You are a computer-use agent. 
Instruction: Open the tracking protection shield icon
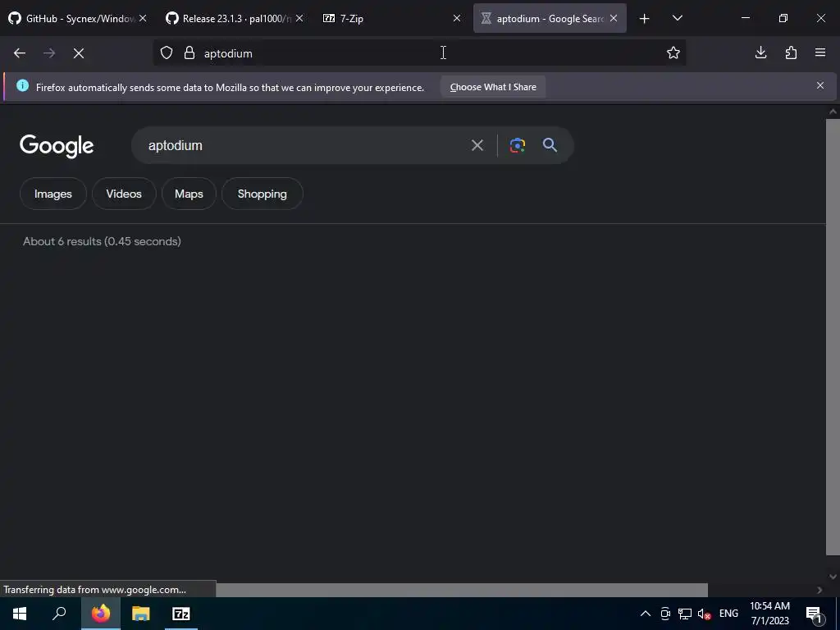(x=167, y=53)
